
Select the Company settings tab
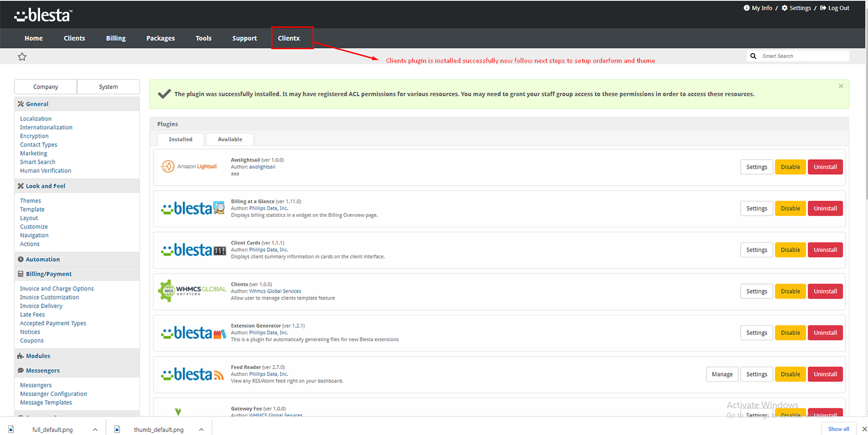pos(46,87)
